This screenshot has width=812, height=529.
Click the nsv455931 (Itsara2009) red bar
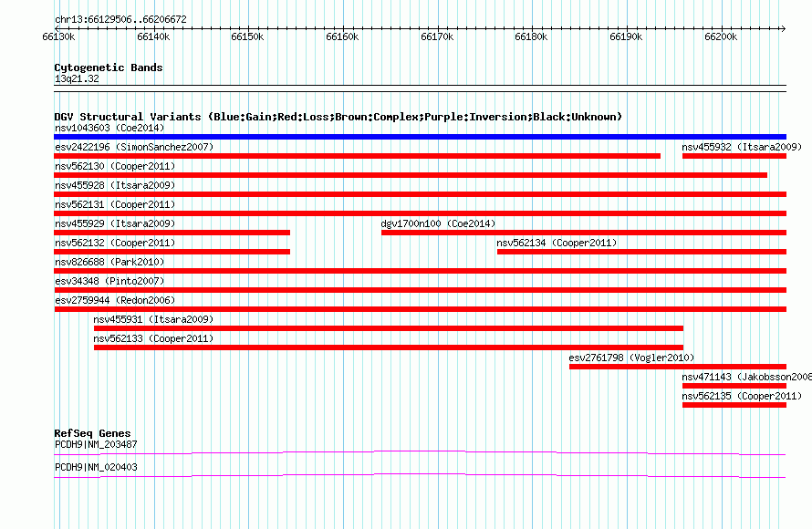[389, 328]
